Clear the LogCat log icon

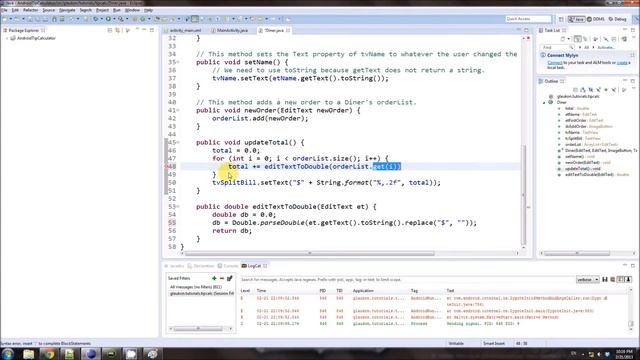pyautogui.click(x=613, y=280)
